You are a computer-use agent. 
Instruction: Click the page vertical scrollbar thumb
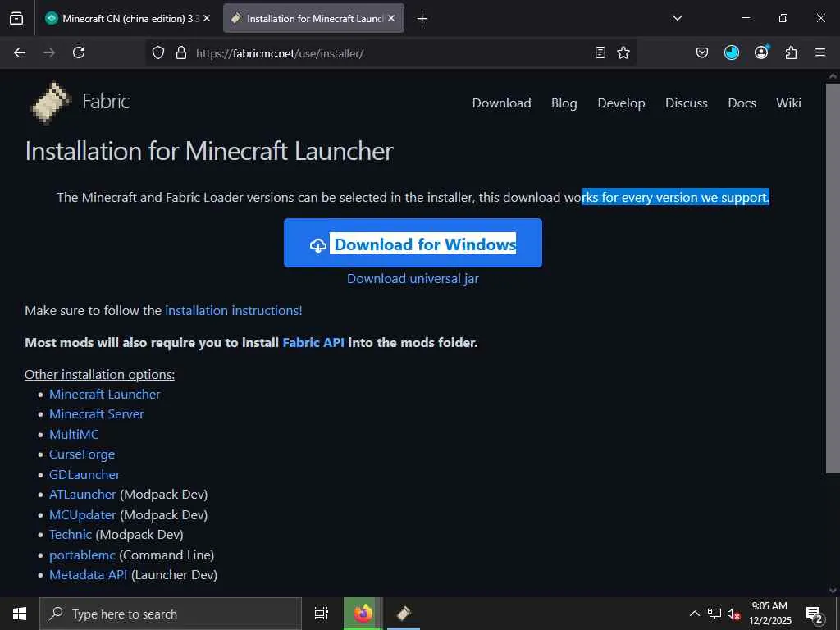pyautogui.click(x=833, y=279)
